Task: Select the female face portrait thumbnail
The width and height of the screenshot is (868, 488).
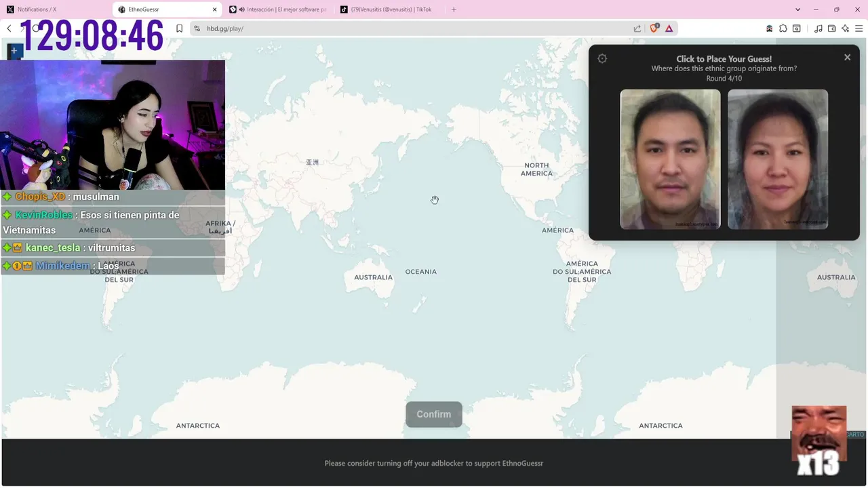Action: tap(778, 159)
